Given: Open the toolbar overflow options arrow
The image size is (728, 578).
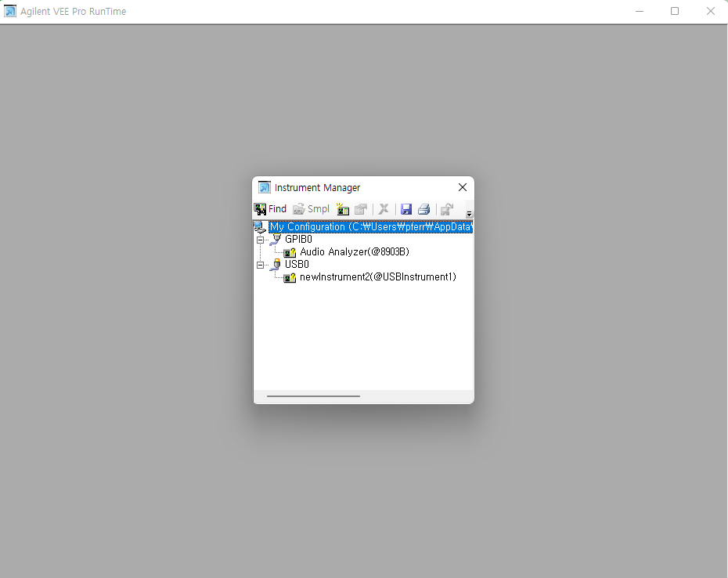Looking at the screenshot, I should [470, 214].
